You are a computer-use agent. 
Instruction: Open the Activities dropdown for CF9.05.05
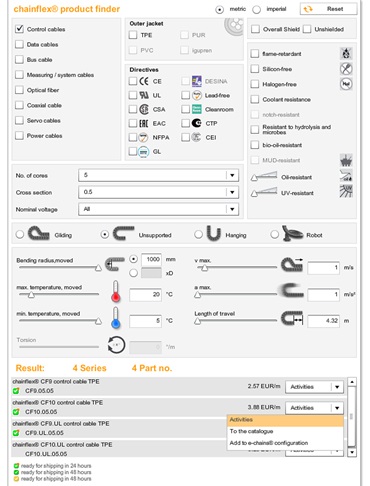315,387
